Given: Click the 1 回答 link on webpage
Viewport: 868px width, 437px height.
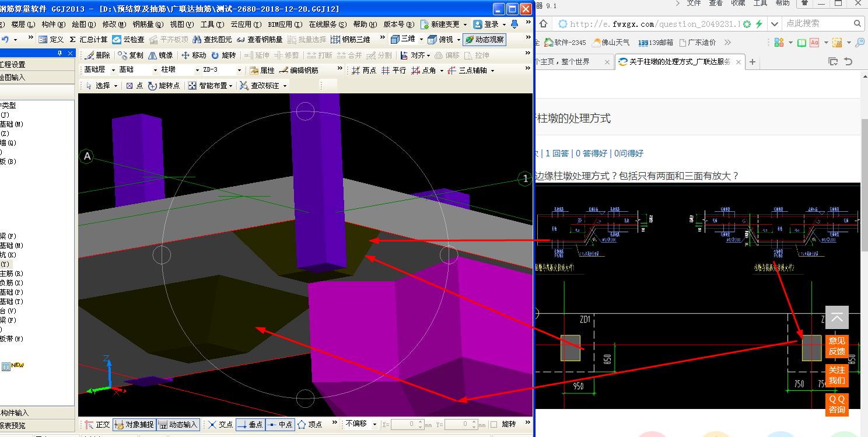Looking at the screenshot, I should pyautogui.click(x=557, y=153).
